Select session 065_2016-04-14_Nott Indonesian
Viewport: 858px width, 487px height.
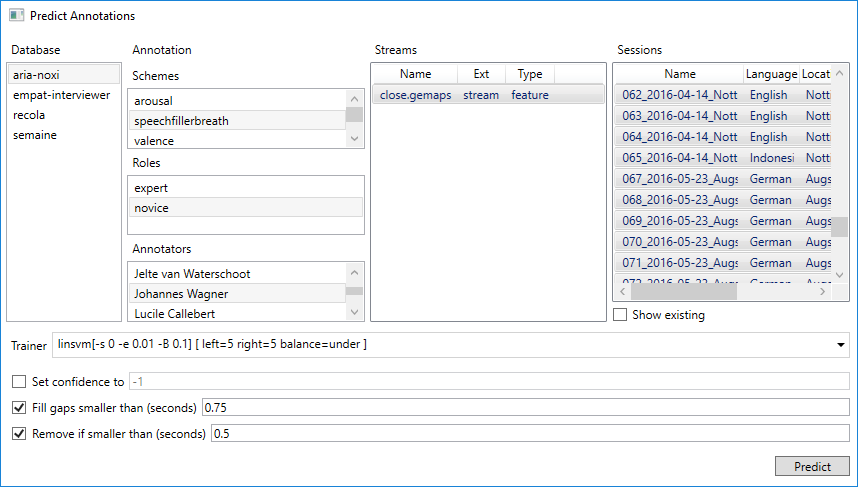(x=722, y=158)
